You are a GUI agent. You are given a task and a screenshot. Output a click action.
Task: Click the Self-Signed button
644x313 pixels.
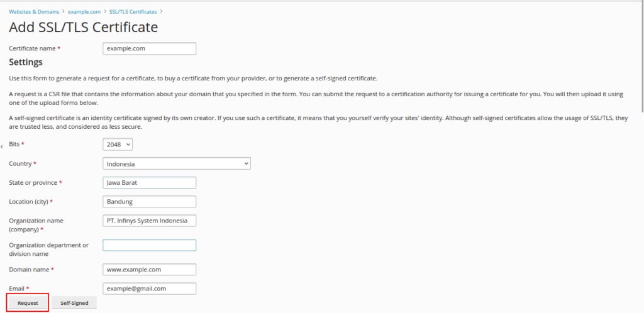tap(74, 303)
